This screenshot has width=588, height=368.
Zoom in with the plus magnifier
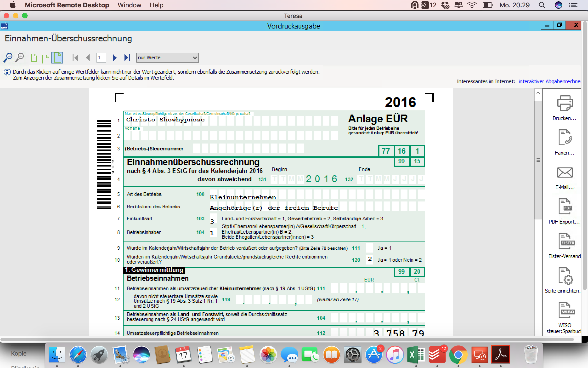20,58
